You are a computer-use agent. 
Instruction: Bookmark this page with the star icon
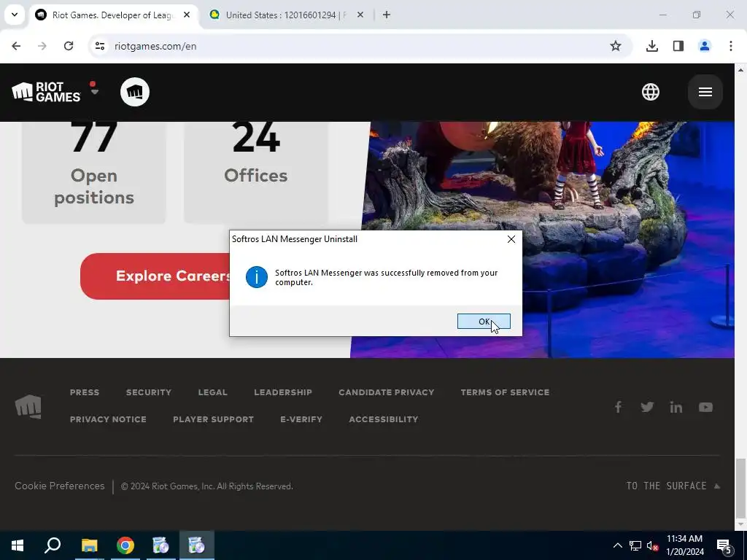tap(616, 46)
